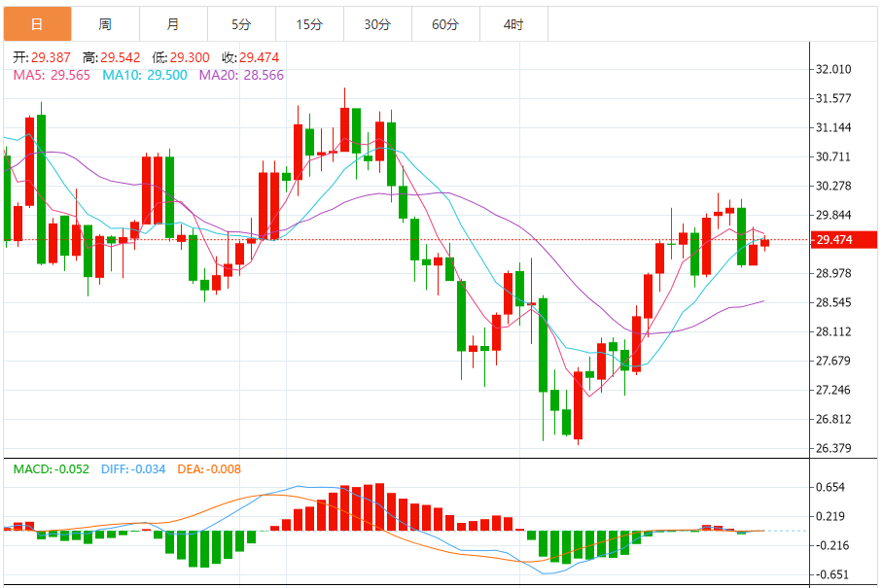Click the 28.978 price axis label
The height and width of the screenshot is (588, 883).
click(833, 273)
